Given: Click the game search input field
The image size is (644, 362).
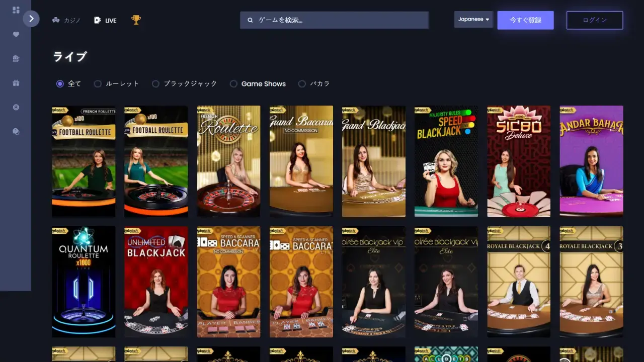Looking at the screenshot, I should 335,20.
